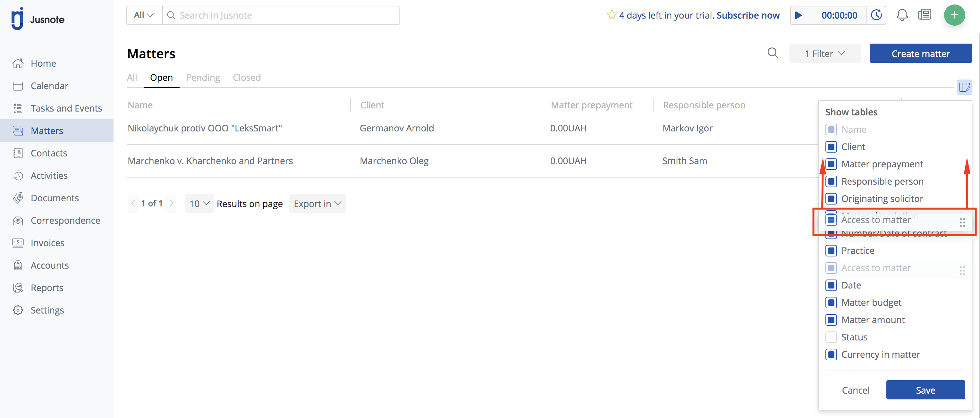Click the Subscribe now link
Screen dimensions: 980x418
click(x=748, y=15)
